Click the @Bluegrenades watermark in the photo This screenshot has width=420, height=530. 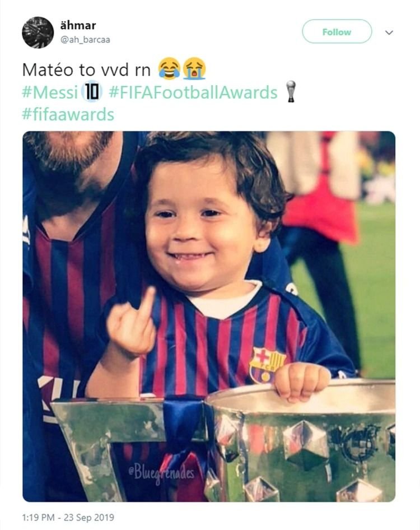[x=161, y=473]
